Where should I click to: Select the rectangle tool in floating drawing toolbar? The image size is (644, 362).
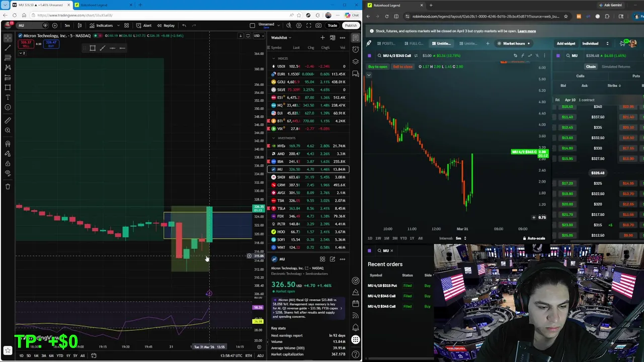point(93,48)
